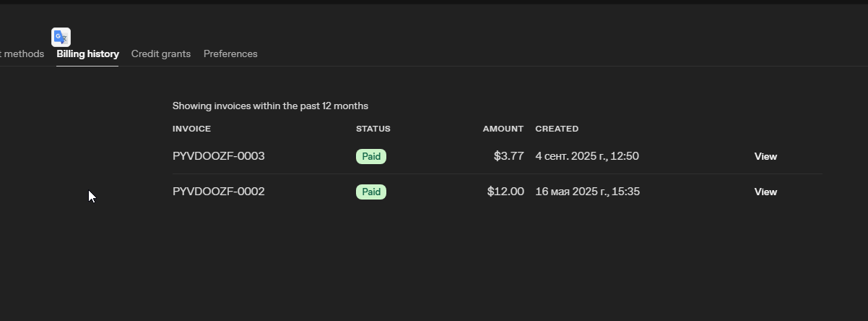The image size is (868, 321).
Task: Click the AMOUNT column header
Action: [x=503, y=129]
